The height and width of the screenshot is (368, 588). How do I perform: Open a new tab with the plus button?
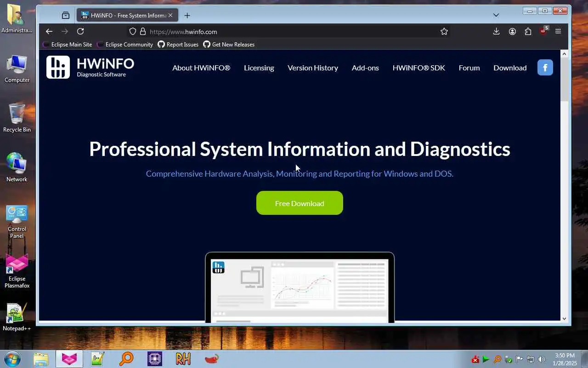[x=187, y=15]
